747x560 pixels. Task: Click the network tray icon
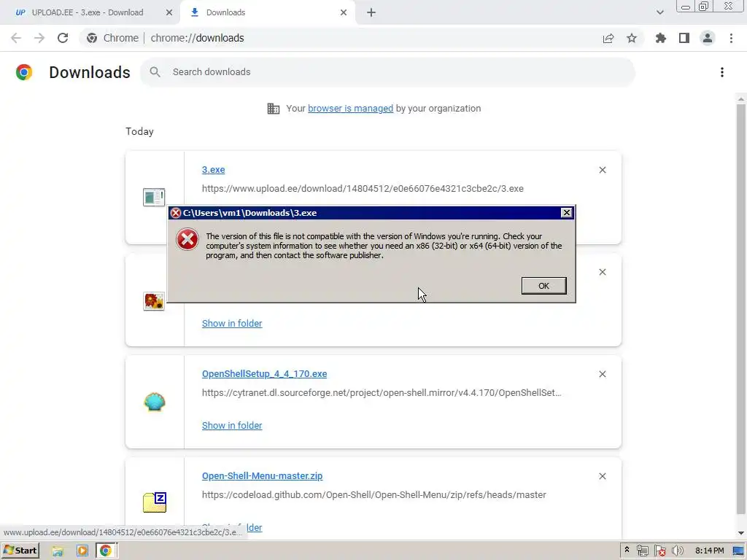pyautogui.click(x=642, y=551)
